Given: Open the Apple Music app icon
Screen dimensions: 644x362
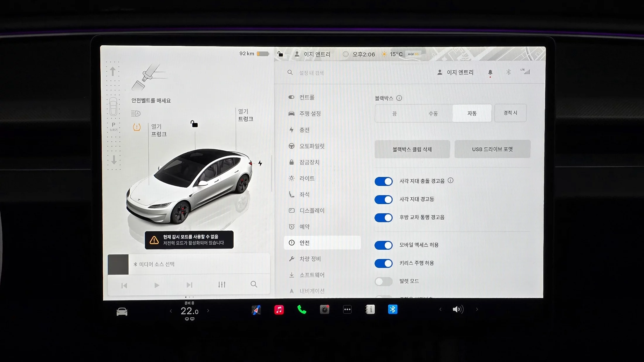Looking at the screenshot, I should point(279,309).
